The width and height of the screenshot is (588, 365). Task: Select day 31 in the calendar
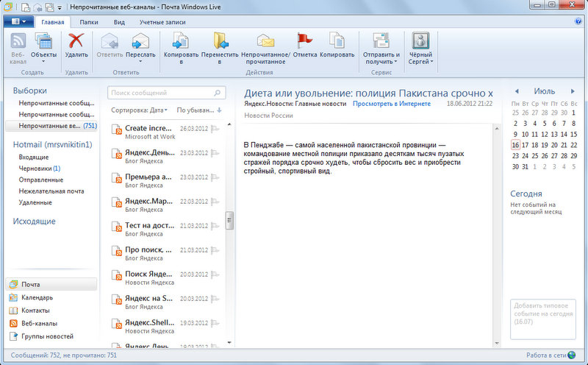point(525,167)
